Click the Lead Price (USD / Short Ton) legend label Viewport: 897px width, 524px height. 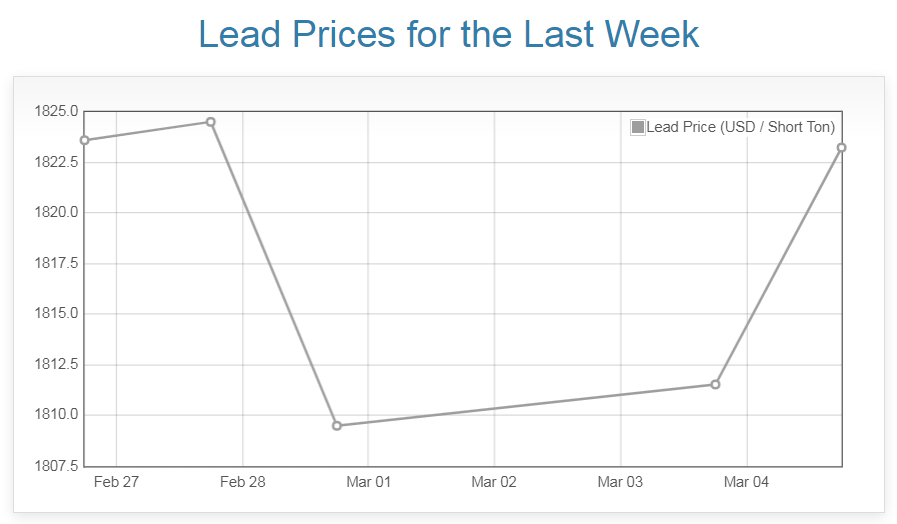(x=740, y=127)
